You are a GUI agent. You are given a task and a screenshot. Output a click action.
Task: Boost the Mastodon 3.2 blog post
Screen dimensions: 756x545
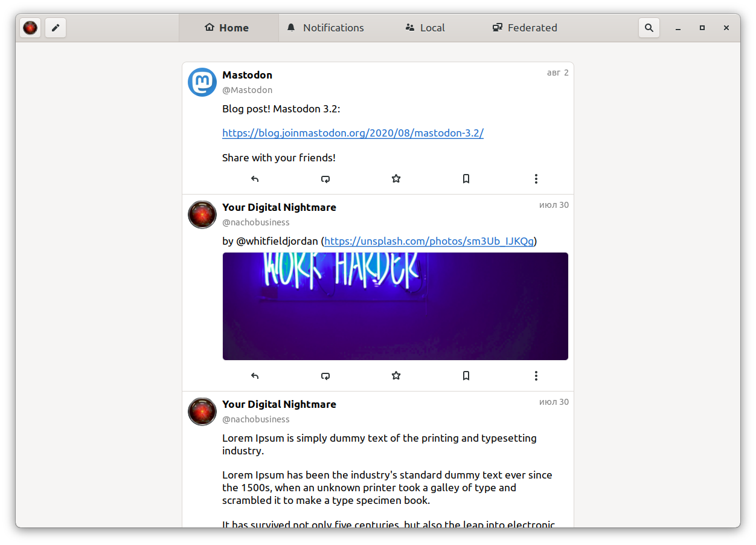pyautogui.click(x=325, y=179)
